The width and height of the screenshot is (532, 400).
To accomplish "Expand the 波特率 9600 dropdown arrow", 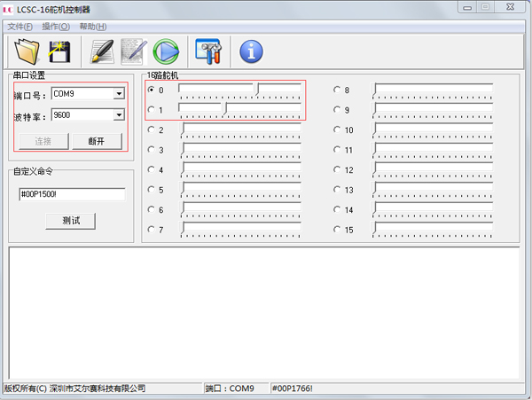I will [x=119, y=115].
